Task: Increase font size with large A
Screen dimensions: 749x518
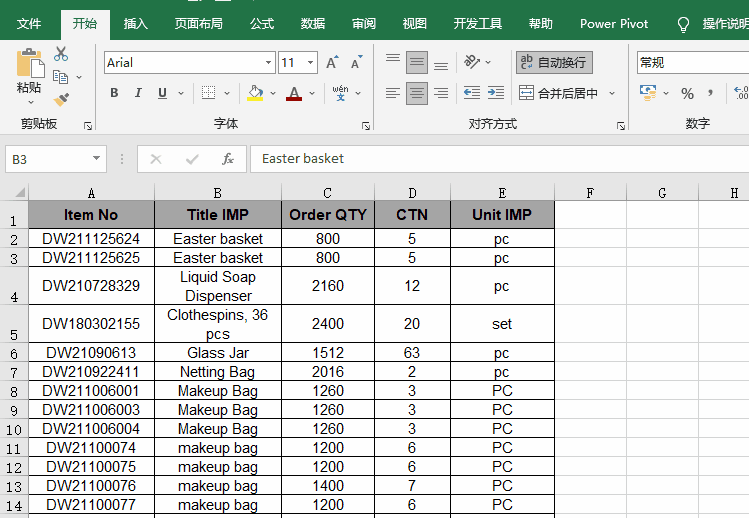Action: coord(332,63)
